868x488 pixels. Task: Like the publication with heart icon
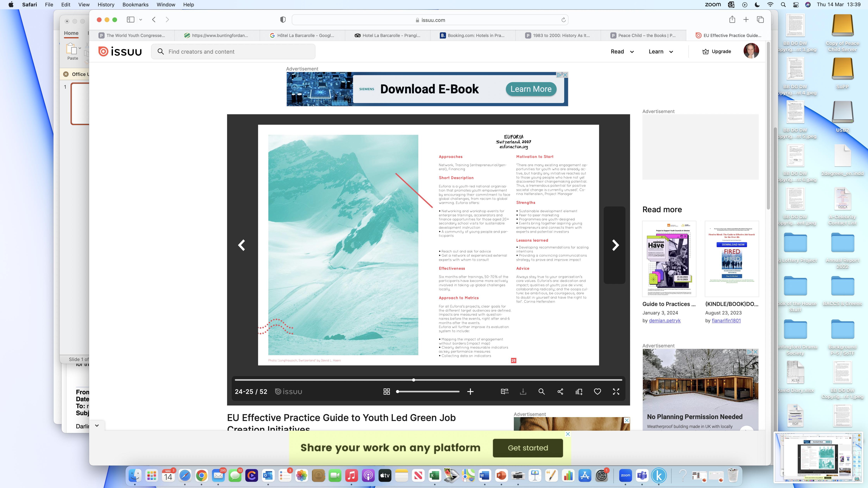(x=597, y=391)
